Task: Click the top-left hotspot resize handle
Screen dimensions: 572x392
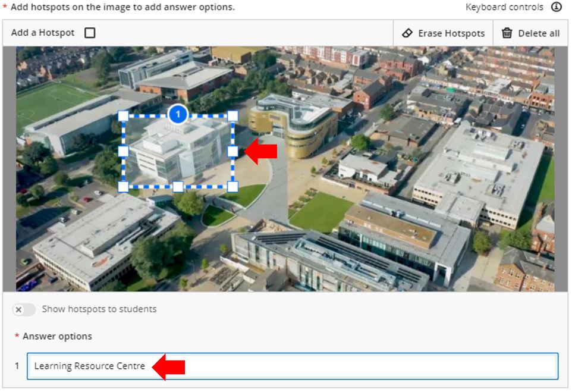Action: click(123, 116)
